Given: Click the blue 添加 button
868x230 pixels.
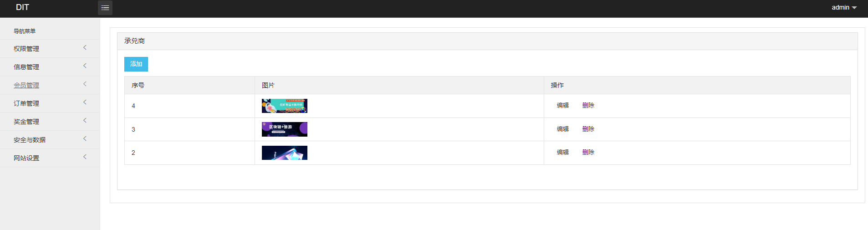Looking at the screenshot, I should click(136, 64).
